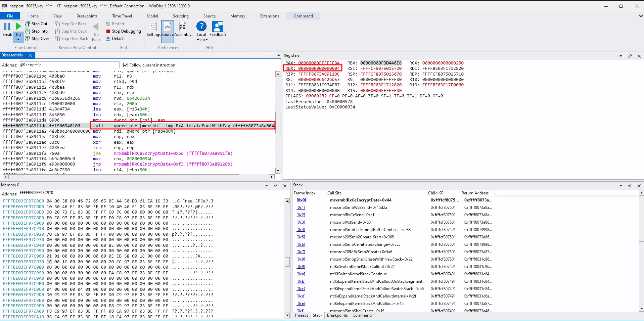
Task: Select the Assembly mode icon
Action: tap(183, 27)
